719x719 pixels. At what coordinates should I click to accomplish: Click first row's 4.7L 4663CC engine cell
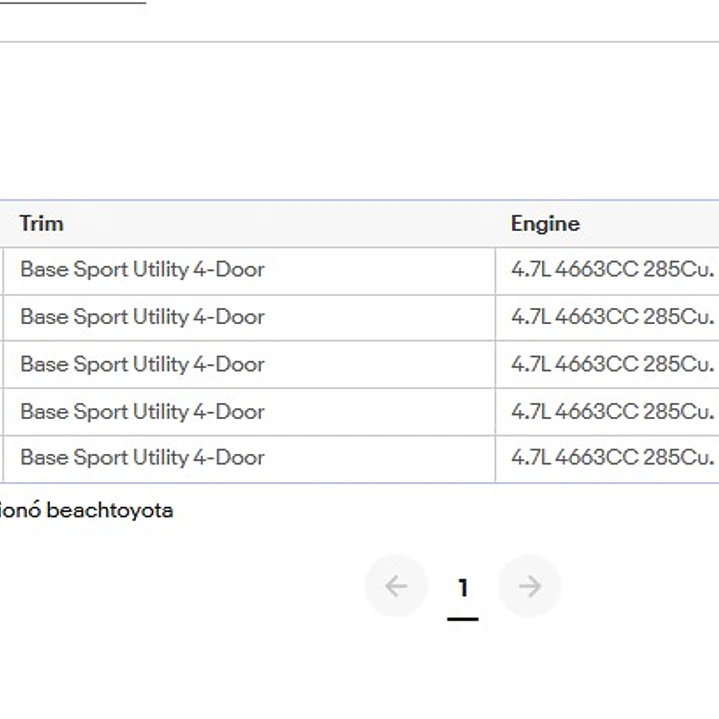coord(607,271)
